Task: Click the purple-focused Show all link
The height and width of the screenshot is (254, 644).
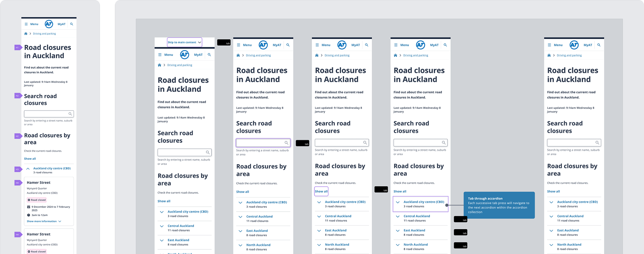Action: click(321, 191)
